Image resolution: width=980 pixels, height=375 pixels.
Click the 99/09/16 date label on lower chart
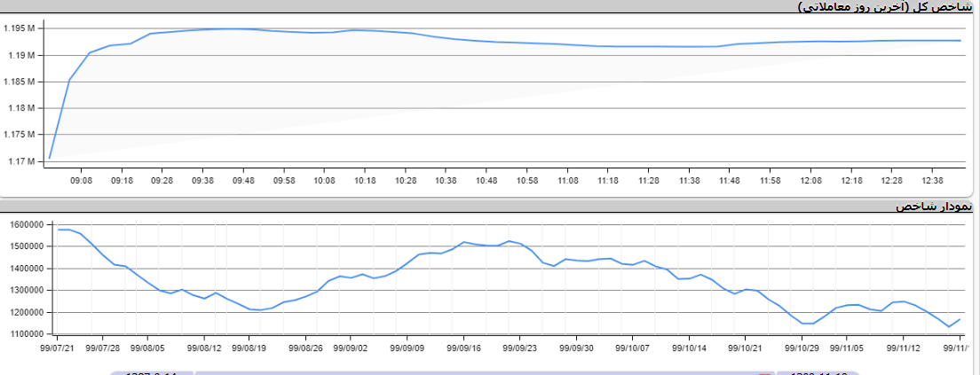pos(462,348)
